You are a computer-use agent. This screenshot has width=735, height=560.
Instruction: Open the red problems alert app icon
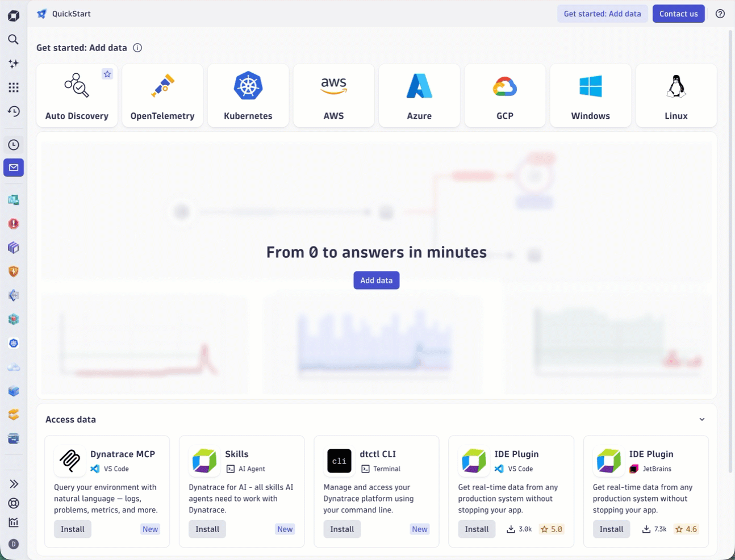(14, 224)
